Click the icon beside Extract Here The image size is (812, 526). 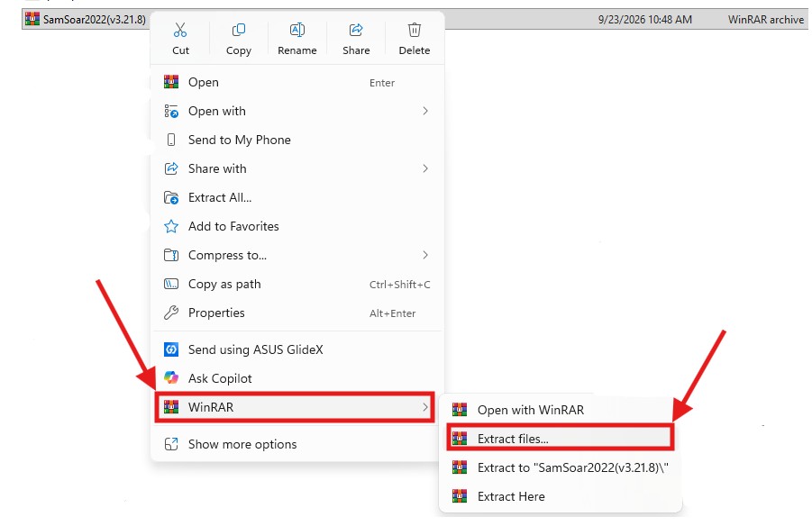coord(460,496)
